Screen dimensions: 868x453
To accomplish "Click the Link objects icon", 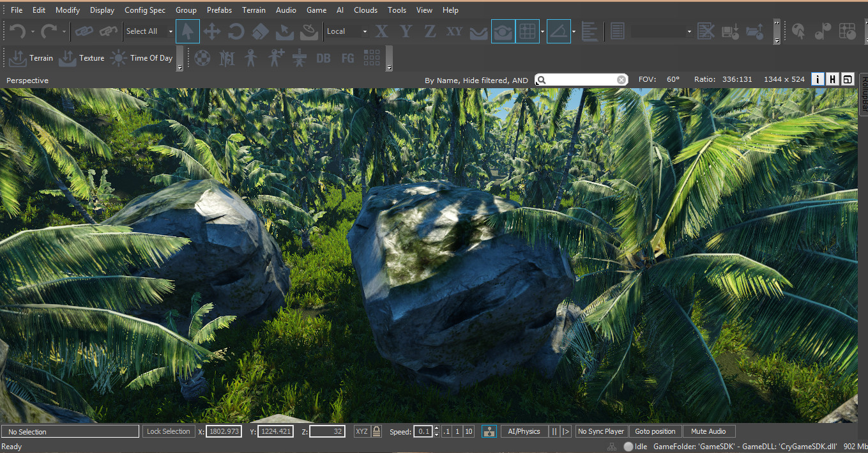I will tap(84, 31).
